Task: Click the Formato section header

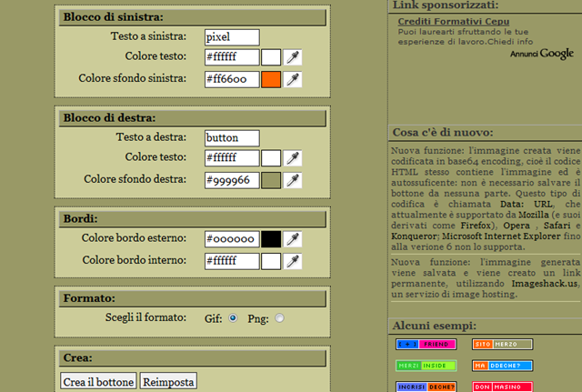Action: click(193, 298)
